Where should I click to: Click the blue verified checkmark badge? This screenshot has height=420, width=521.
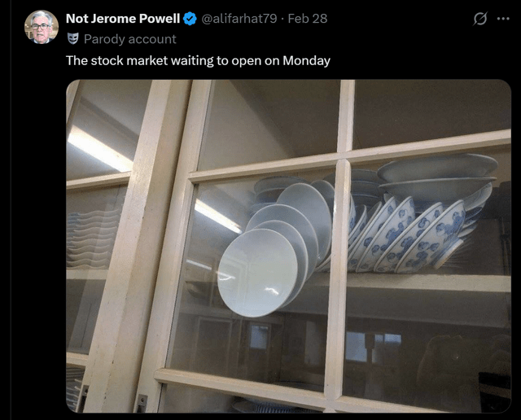190,19
